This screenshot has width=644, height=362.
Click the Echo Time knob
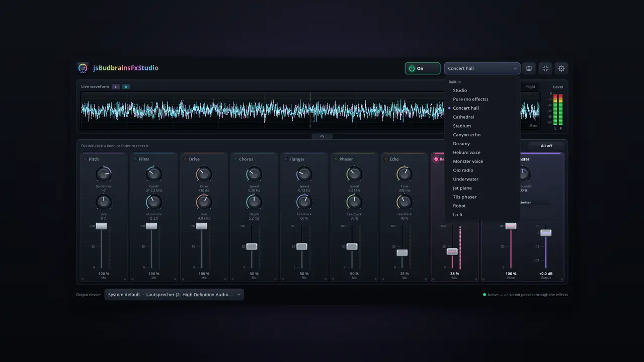(x=405, y=174)
